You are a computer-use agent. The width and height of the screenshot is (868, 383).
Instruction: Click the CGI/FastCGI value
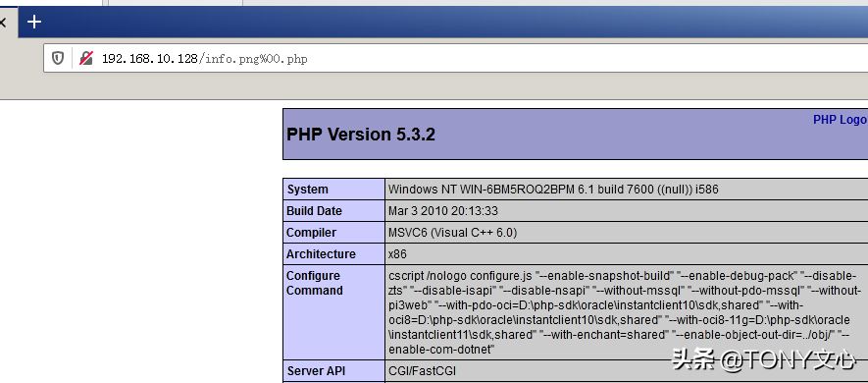click(423, 371)
